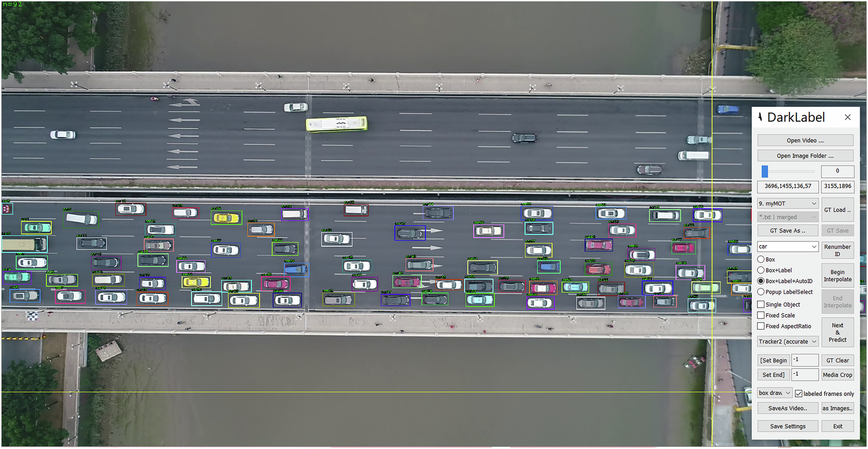Click the Next & Predict button
The width and height of the screenshot is (868, 449).
837,332
